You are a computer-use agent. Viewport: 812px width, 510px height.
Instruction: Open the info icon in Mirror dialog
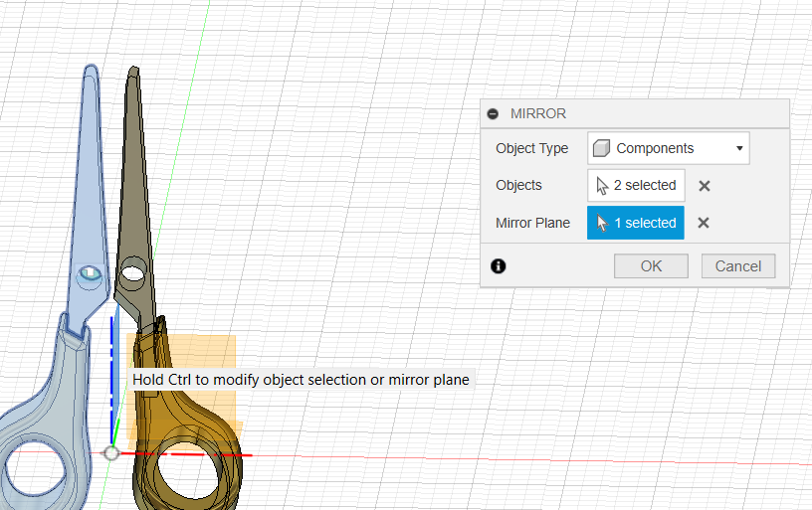pos(499,266)
